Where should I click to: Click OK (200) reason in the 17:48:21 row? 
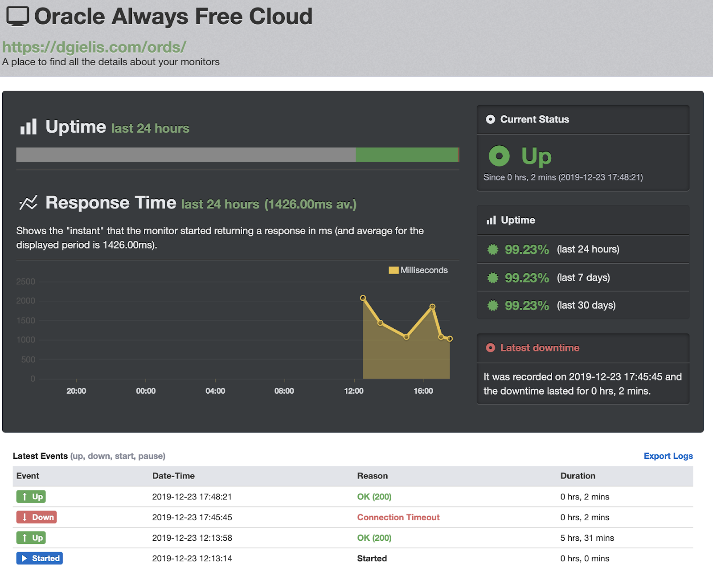[x=374, y=497]
